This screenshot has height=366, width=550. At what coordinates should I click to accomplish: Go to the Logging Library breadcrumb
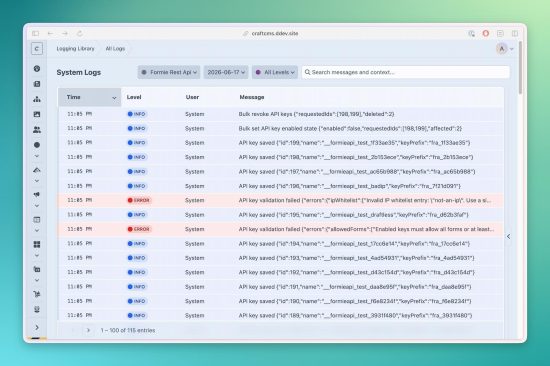click(75, 48)
